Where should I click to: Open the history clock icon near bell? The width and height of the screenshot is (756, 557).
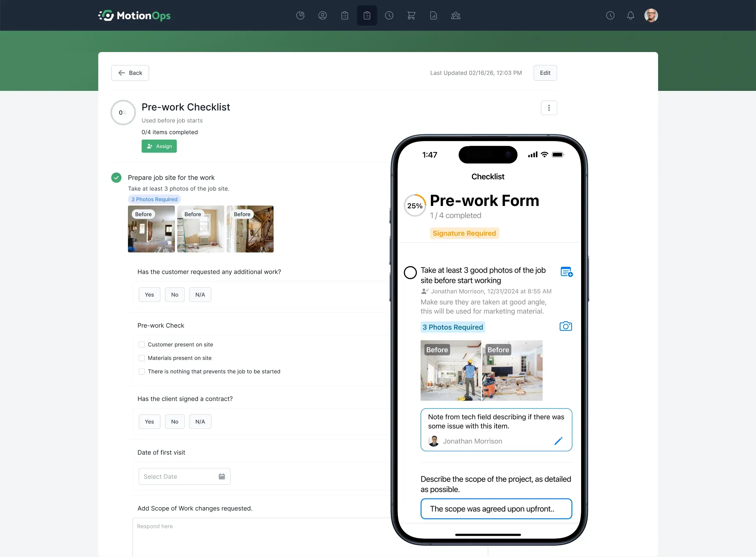tap(610, 15)
